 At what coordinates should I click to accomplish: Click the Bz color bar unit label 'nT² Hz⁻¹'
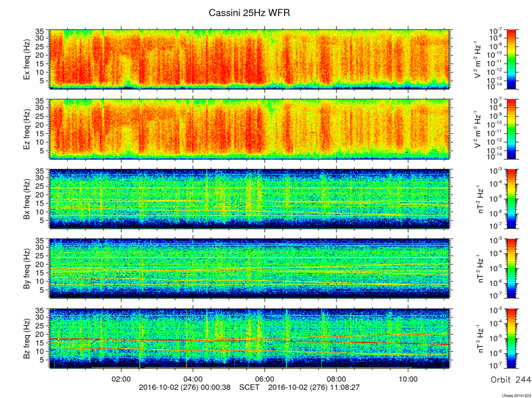(481, 339)
